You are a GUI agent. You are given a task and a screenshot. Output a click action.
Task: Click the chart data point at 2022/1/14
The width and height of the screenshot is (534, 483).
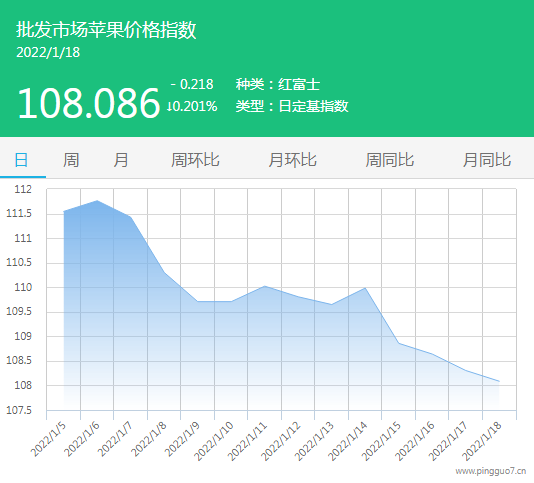click(365, 288)
